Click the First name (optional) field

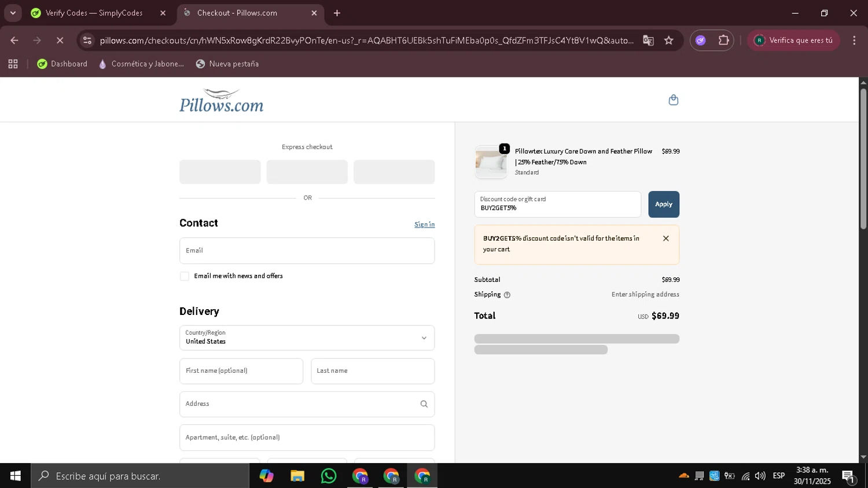241,371
